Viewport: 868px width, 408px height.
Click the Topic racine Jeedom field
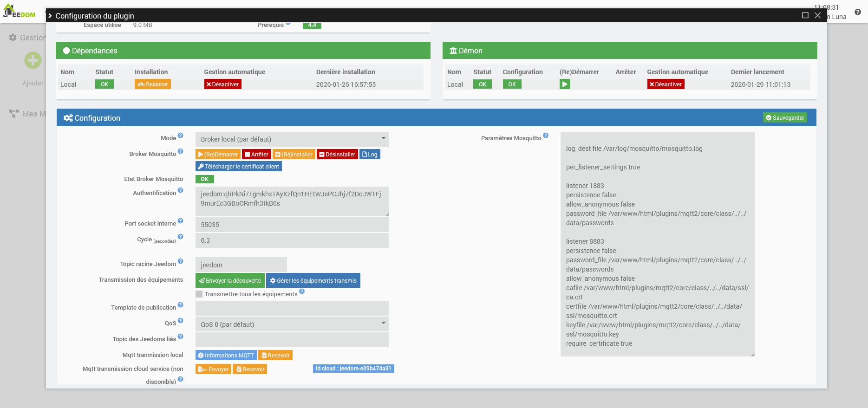241,265
